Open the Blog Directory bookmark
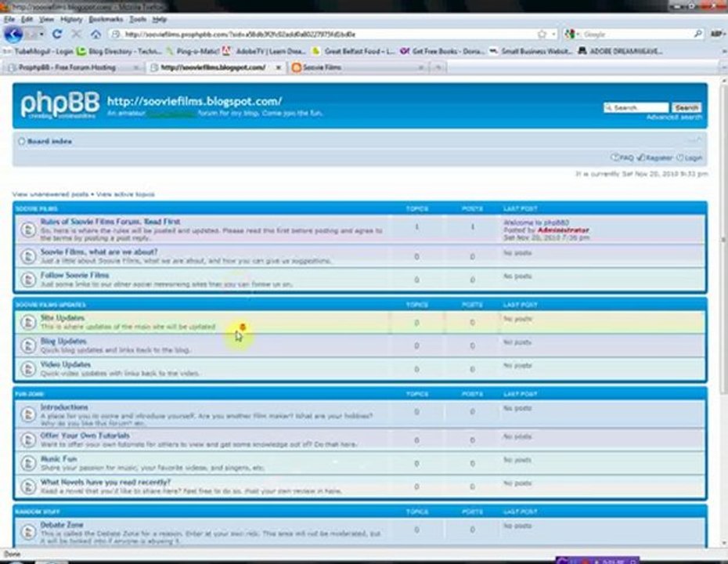 point(119,51)
